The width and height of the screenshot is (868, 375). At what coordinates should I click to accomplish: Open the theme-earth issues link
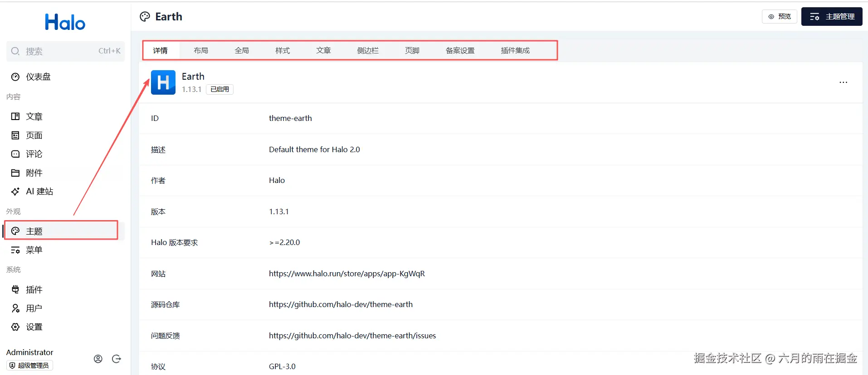point(352,336)
